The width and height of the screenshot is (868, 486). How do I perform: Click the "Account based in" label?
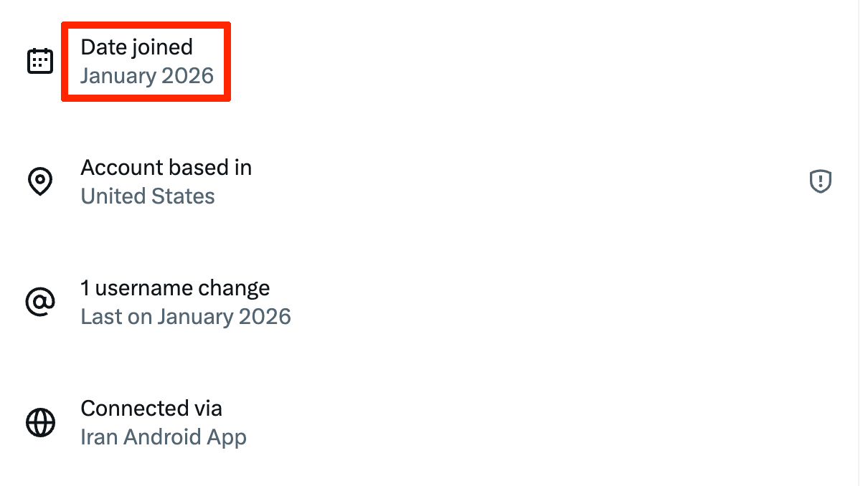pos(166,168)
